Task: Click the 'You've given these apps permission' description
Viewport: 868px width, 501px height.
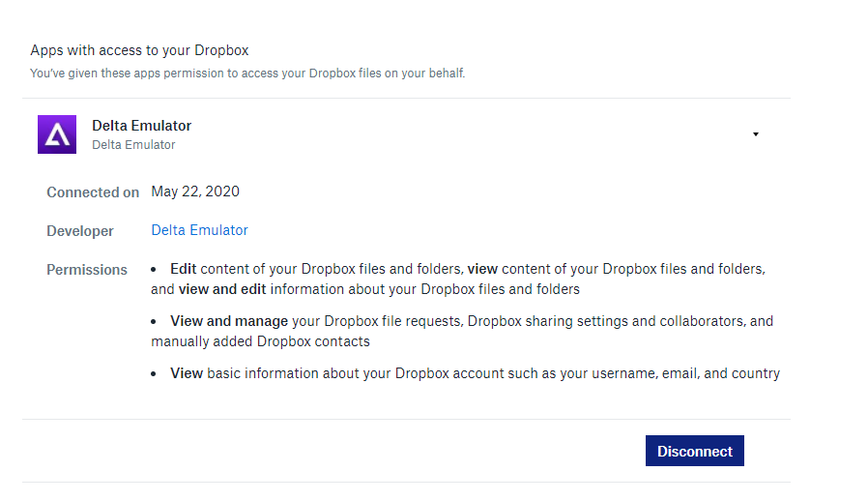Action: pyautogui.click(x=247, y=74)
